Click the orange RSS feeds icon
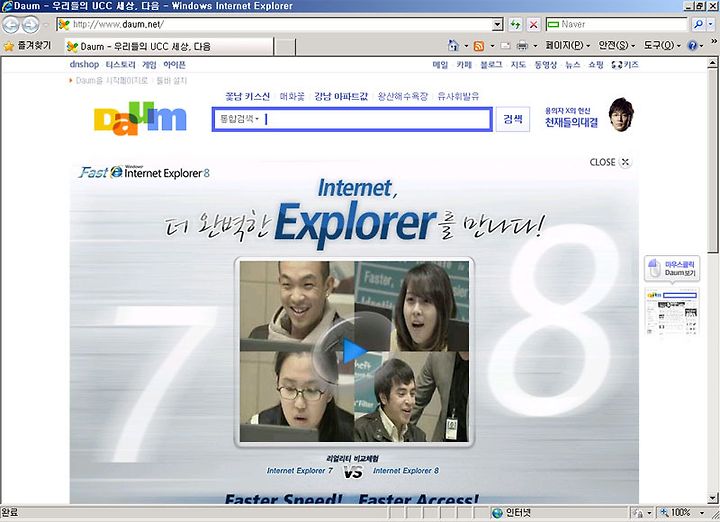 point(479,45)
